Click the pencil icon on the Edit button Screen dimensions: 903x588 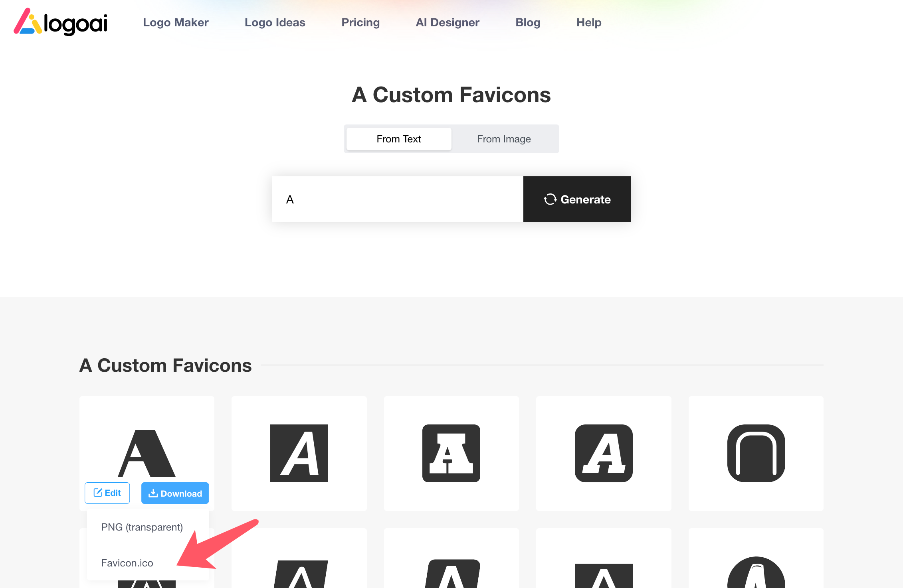(x=98, y=493)
